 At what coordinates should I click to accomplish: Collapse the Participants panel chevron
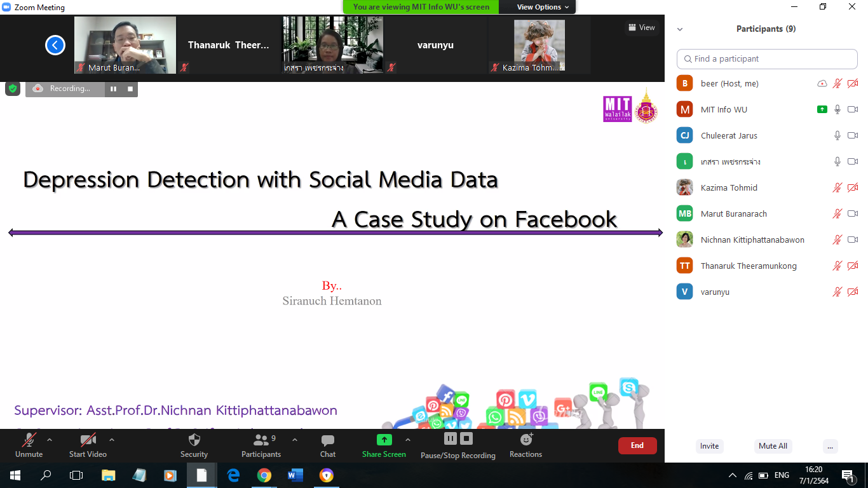(680, 29)
